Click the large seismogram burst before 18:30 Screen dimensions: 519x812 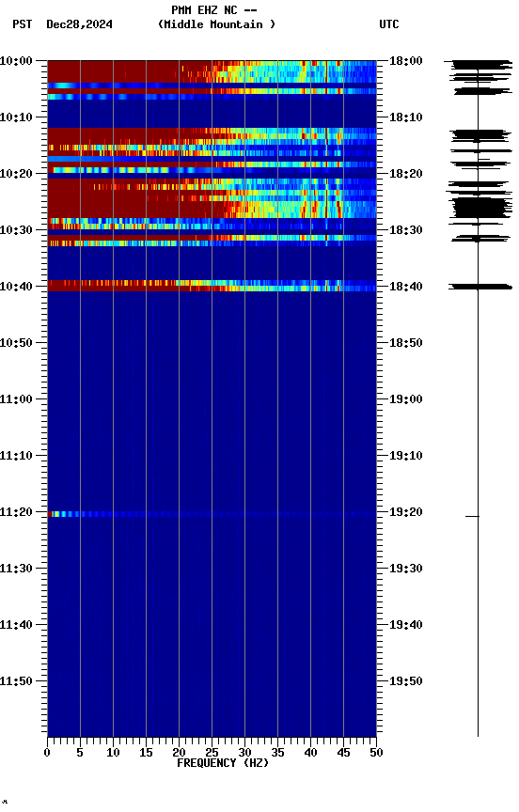[480, 209]
